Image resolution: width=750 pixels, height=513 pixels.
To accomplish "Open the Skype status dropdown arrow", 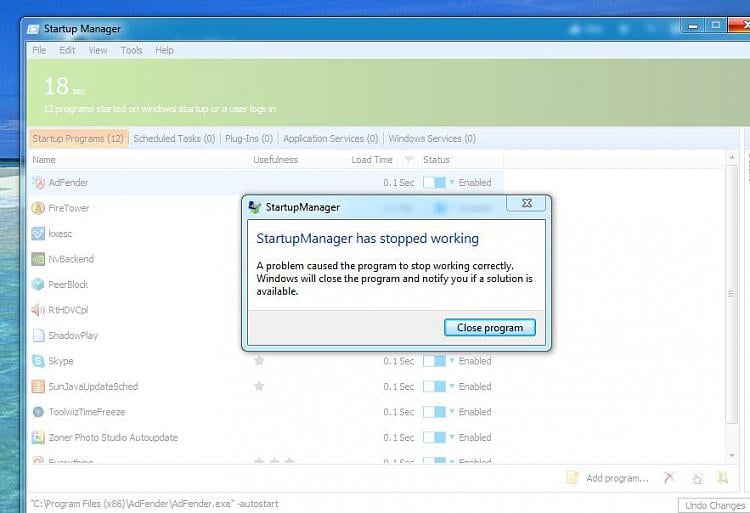I will [452, 360].
